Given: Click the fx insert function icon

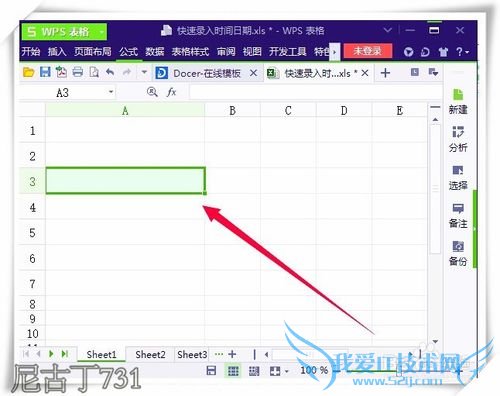Looking at the screenshot, I should [171, 92].
